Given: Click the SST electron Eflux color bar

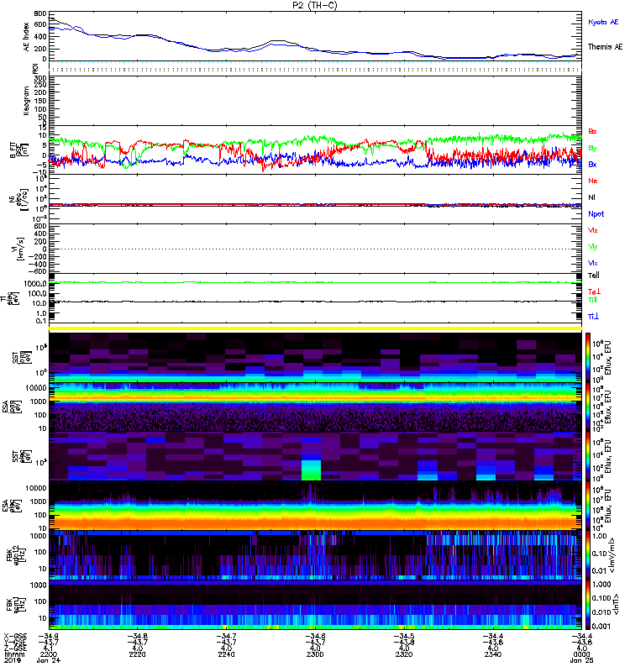Looking at the screenshot, I should point(588,456).
